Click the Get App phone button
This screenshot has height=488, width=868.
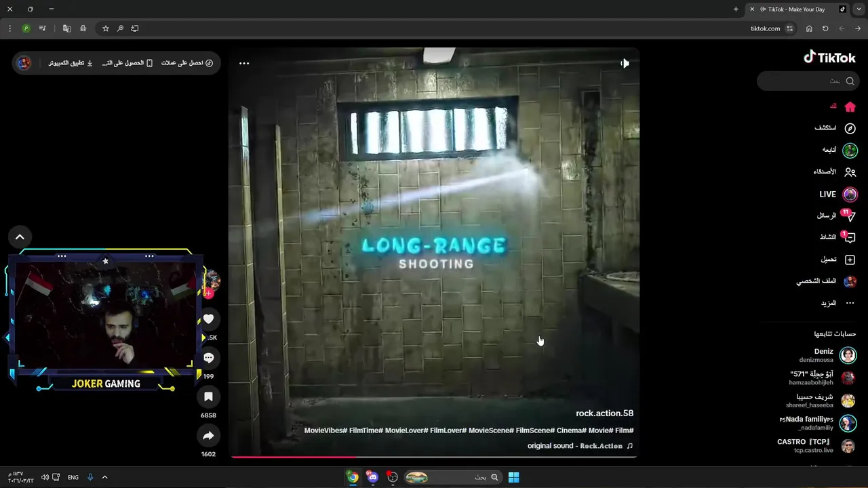tap(127, 63)
